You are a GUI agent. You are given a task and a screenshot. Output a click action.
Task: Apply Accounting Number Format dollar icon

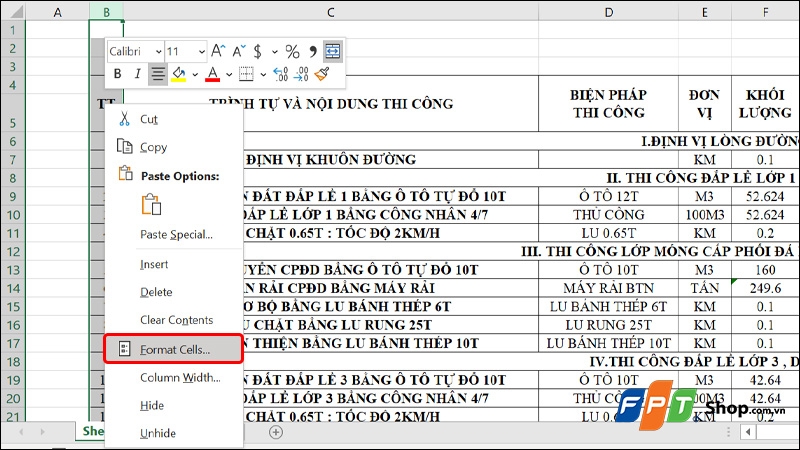tap(258, 51)
